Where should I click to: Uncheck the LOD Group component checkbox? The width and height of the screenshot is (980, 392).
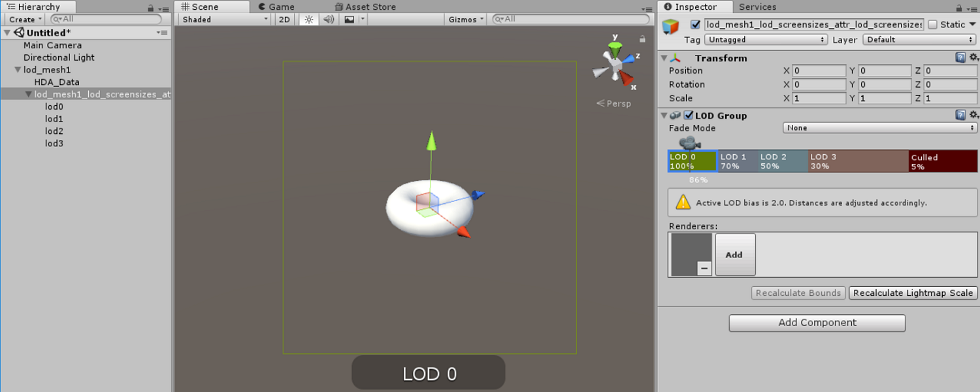[x=688, y=116]
